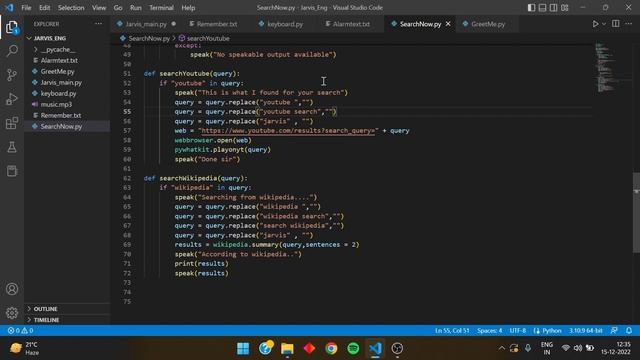Open the Selection menu
This screenshot has width=640, height=360.
tap(71, 8)
